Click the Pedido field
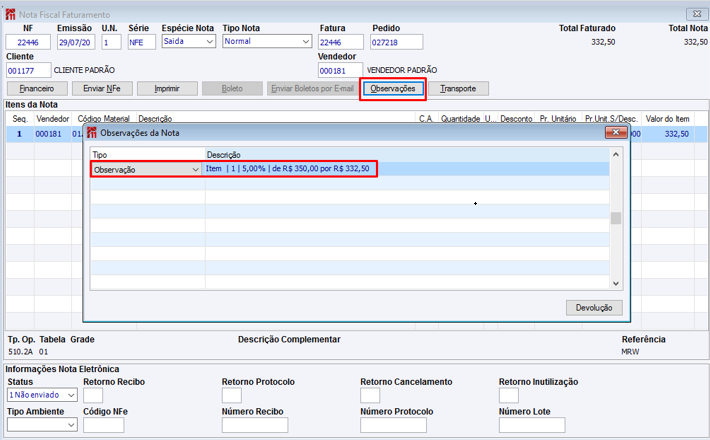Viewport: 710px width, 440px height. pyautogui.click(x=397, y=42)
